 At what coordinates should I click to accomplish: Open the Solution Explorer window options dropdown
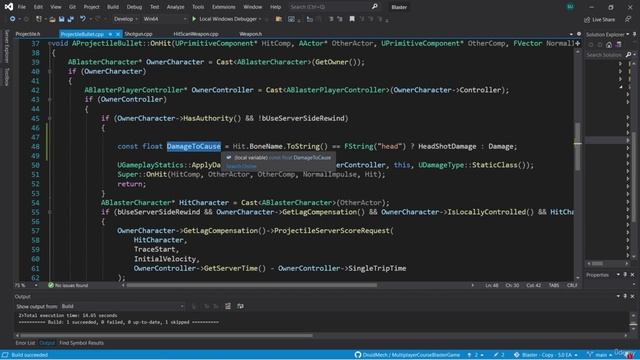(628, 34)
